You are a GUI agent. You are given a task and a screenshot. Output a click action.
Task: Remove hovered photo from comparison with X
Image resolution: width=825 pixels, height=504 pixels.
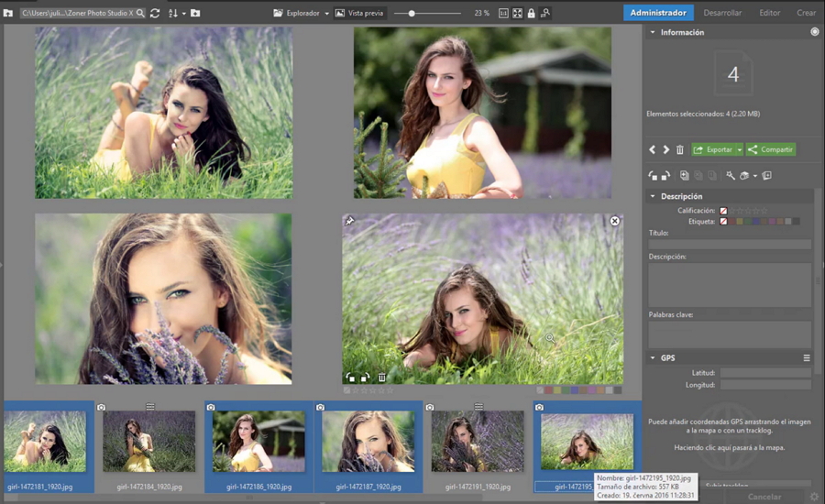615,222
